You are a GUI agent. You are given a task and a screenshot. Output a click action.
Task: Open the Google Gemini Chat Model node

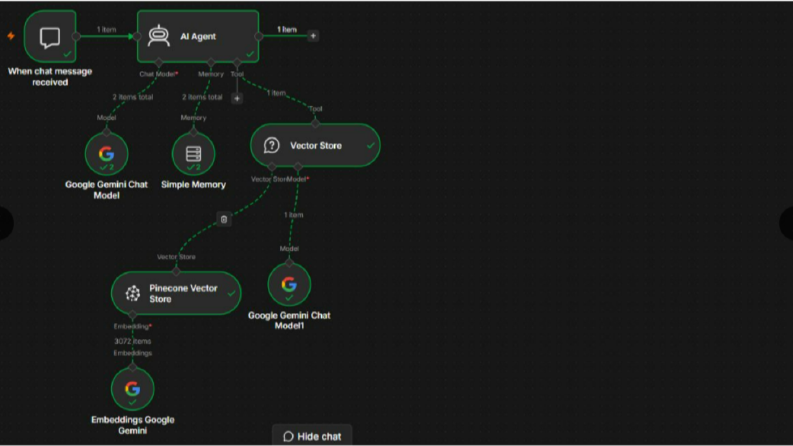pyautogui.click(x=106, y=154)
